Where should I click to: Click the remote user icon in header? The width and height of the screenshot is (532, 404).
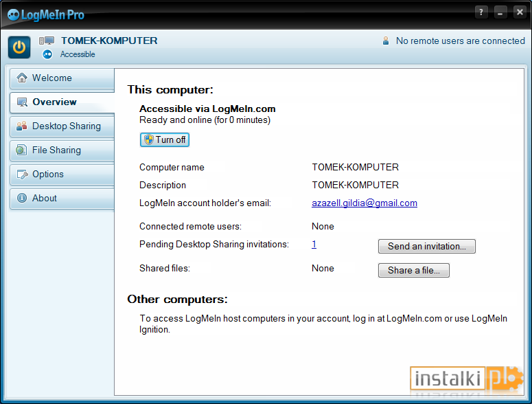tap(386, 41)
